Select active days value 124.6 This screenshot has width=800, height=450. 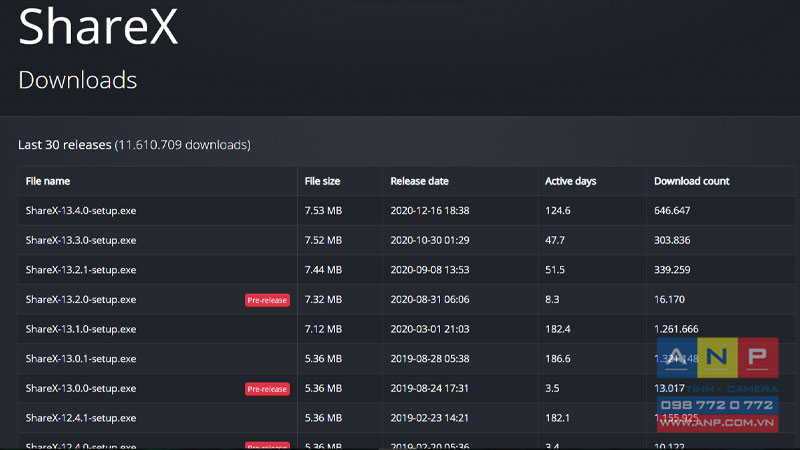point(558,211)
